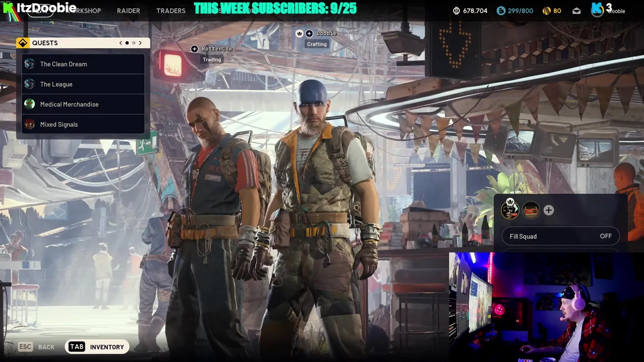
Task: Click Doobie's Crafting status label
Action: point(317,44)
